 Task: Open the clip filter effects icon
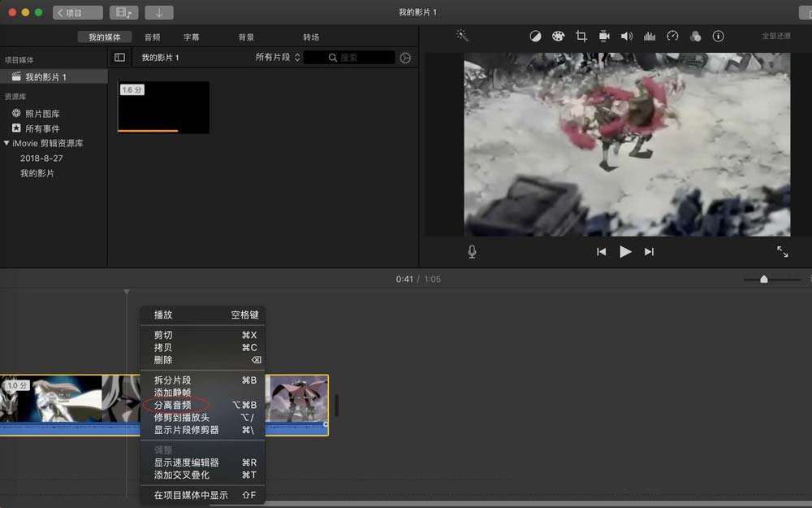click(696, 36)
